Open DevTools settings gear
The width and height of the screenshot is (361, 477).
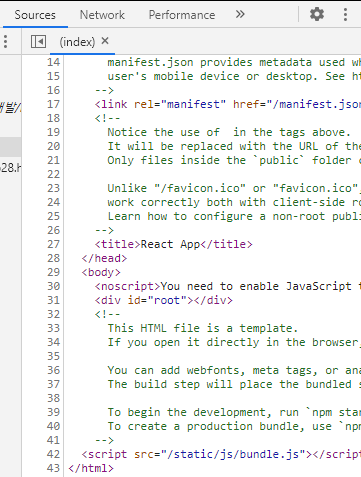coord(317,14)
